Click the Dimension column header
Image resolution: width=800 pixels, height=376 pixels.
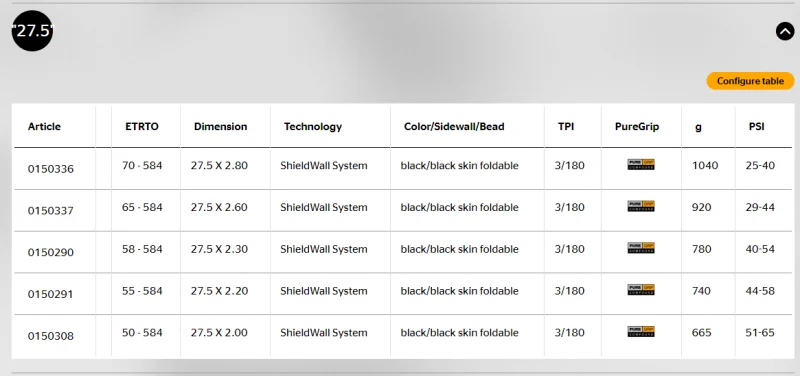pos(220,127)
